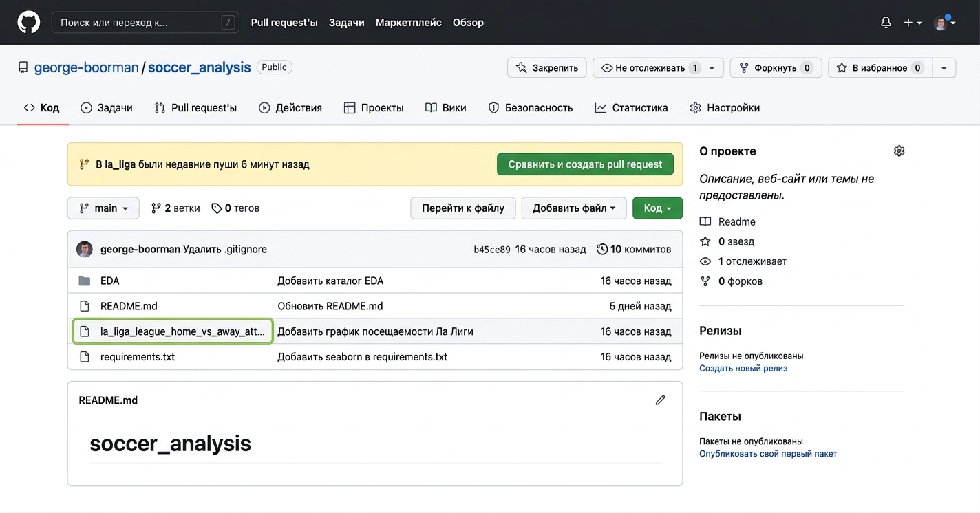Focus the search field "Поиск или переход к..."
Viewport: 980px width, 513px height.
(145, 23)
